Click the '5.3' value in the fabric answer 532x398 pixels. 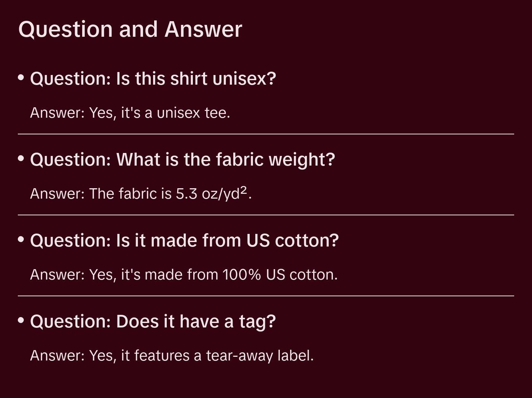pyautogui.click(x=186, y=194)
